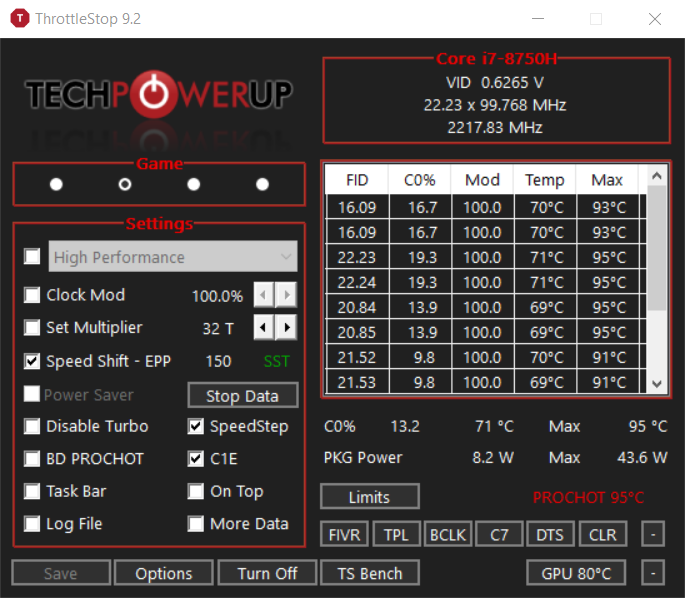
Task: Open the C7 C-states window
Action: coord(499,534)
